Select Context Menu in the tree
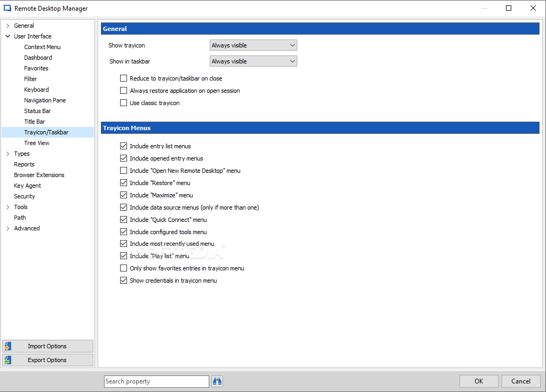The width and height of the screenshot is (546, 392). (42, 47)
